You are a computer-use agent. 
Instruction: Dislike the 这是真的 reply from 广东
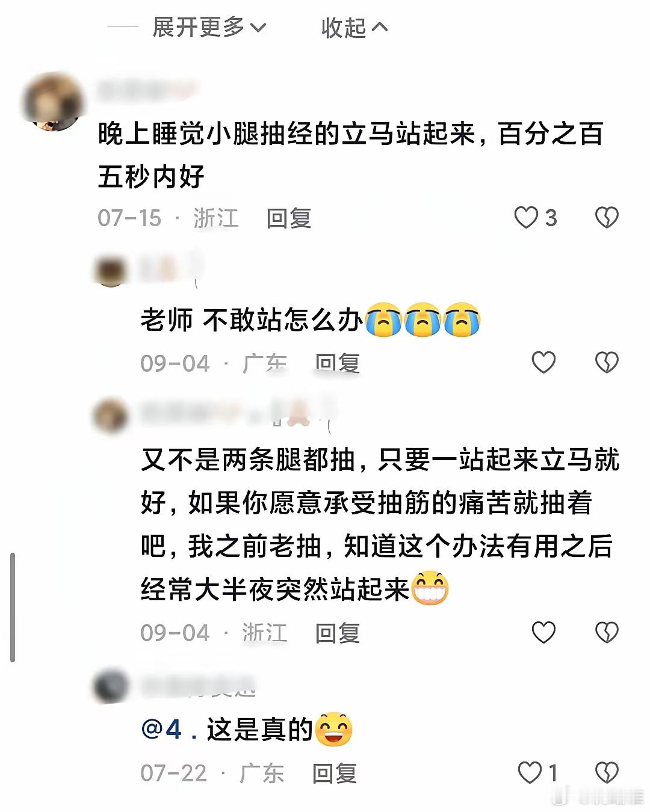coord(607,772)
